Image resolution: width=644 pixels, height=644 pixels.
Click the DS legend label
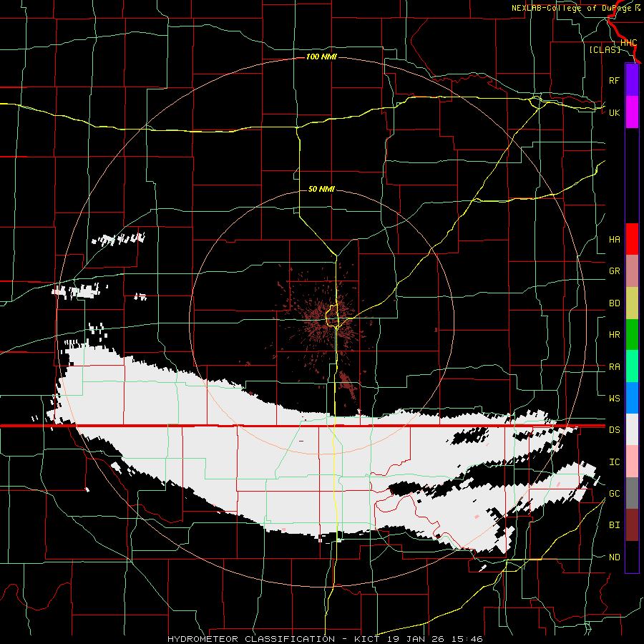614,430
